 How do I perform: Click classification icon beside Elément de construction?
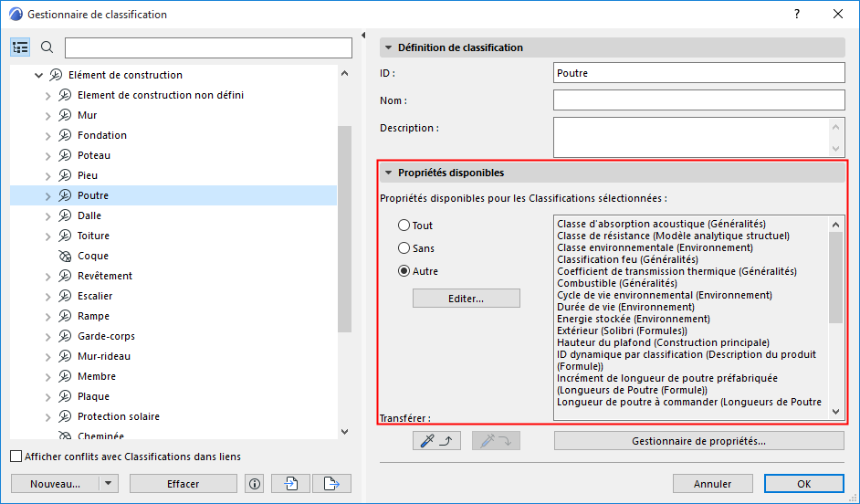click(x=56, y=75)
